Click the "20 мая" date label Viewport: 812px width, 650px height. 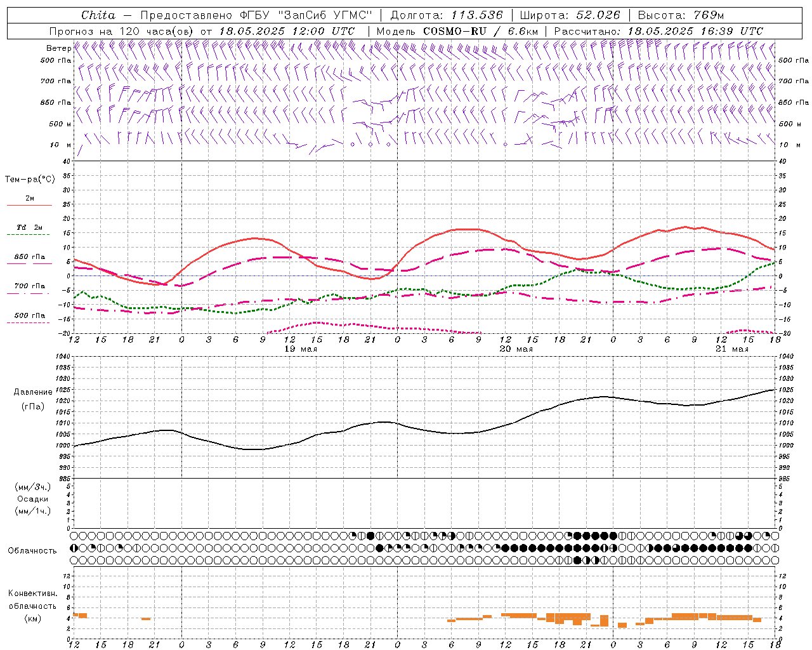[x=516, y=349]
